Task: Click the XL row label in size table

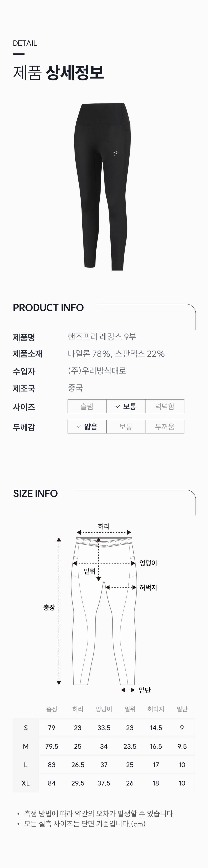Action: pos(26,783)
